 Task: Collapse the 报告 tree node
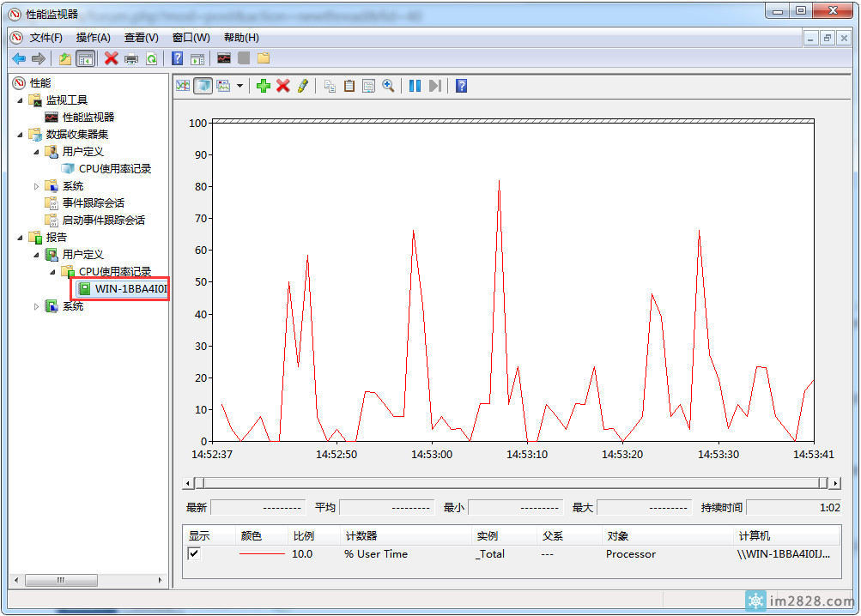coord(20,238)
